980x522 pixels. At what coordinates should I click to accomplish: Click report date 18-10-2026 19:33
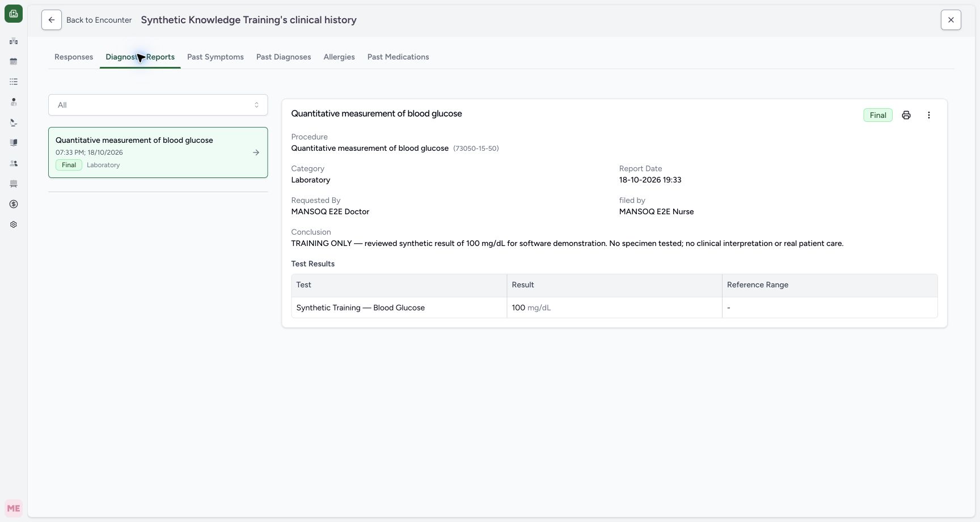650,180
